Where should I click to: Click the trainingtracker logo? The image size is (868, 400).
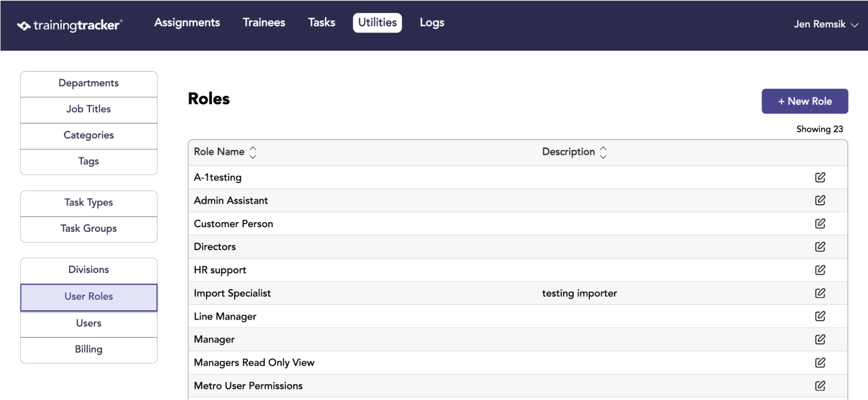70,25
